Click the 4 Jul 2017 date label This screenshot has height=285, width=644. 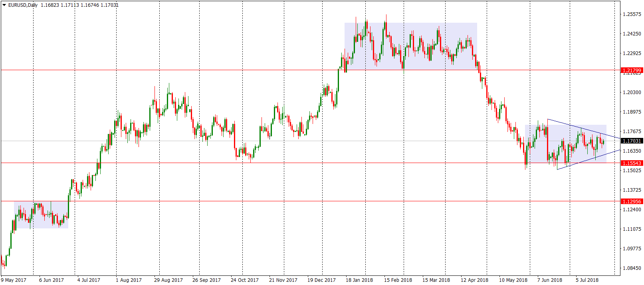tap(89, 280)
